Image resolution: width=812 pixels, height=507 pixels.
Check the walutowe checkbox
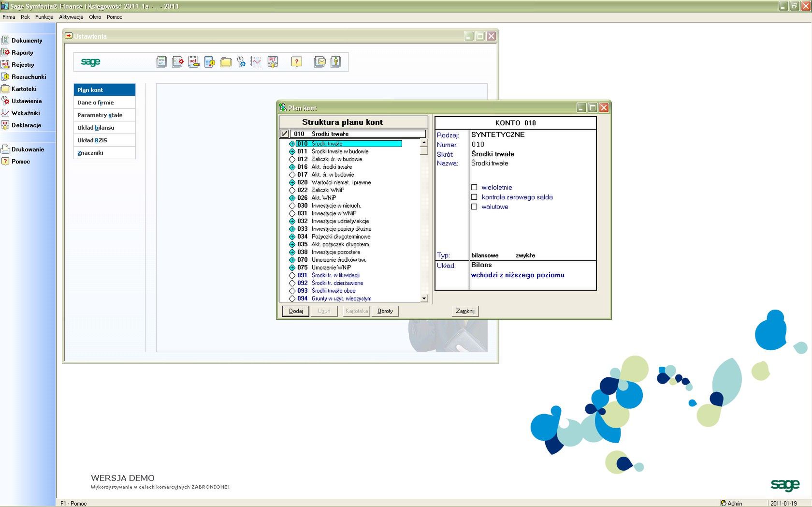pos(474,207)
